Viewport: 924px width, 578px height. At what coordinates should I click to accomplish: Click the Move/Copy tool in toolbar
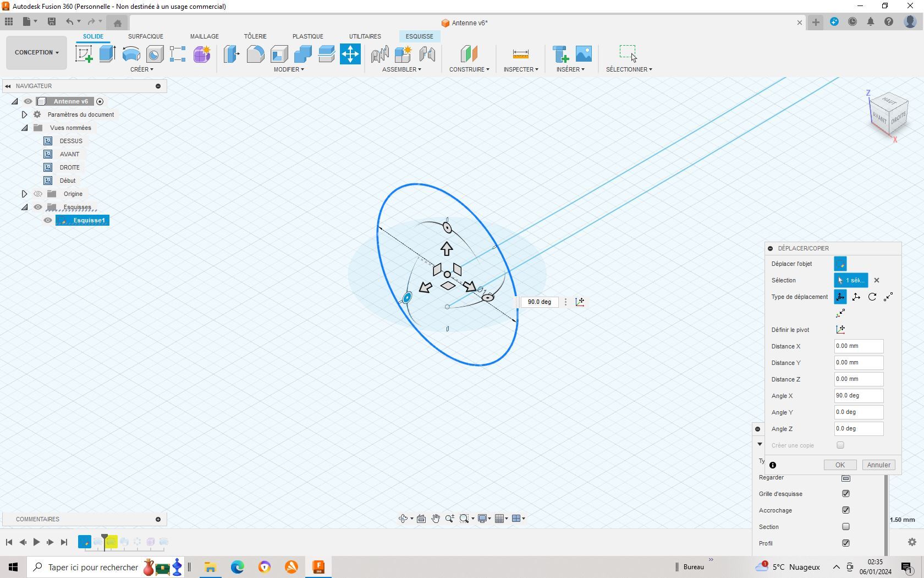pyautogui.click(x=350, y=54)
